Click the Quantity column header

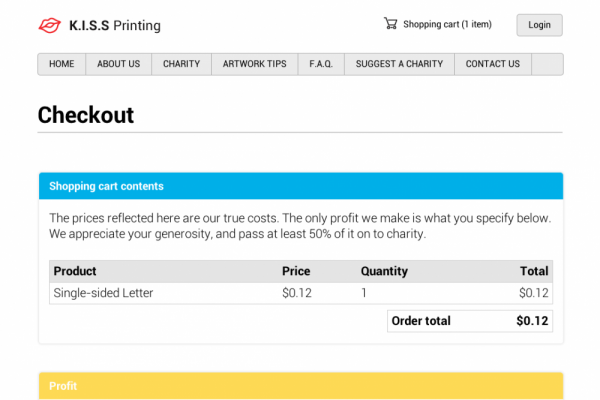click(x=385, y=271)
